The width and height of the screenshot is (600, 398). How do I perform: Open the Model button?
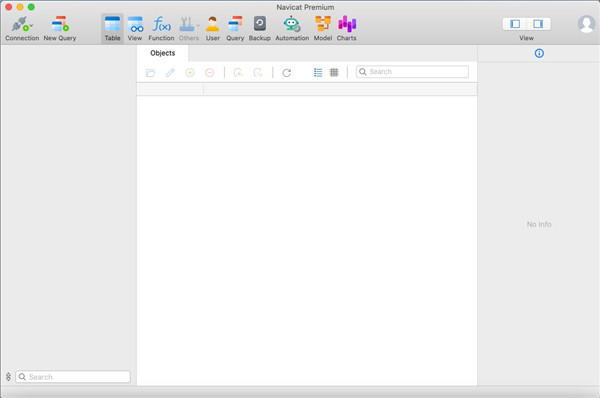tap(323, 29)
